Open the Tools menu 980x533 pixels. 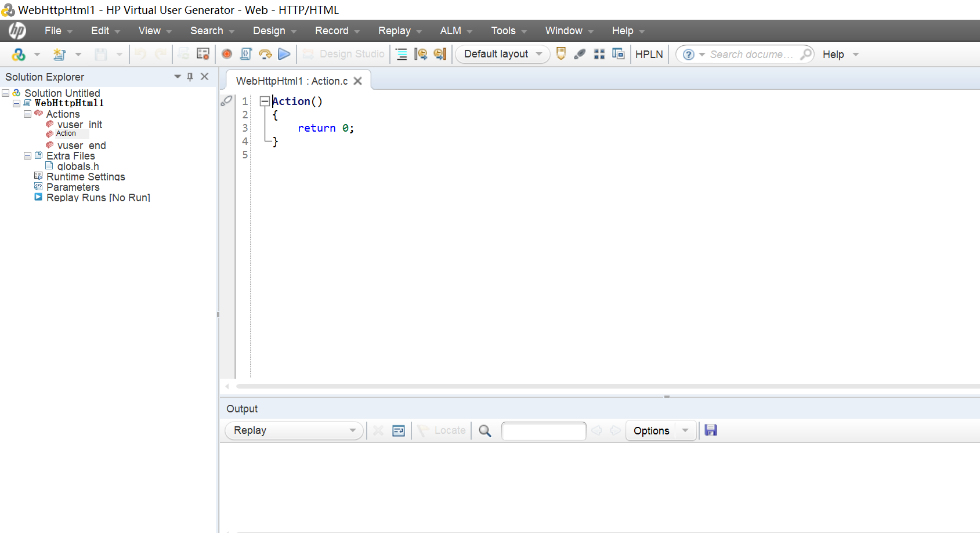(508, 31)
